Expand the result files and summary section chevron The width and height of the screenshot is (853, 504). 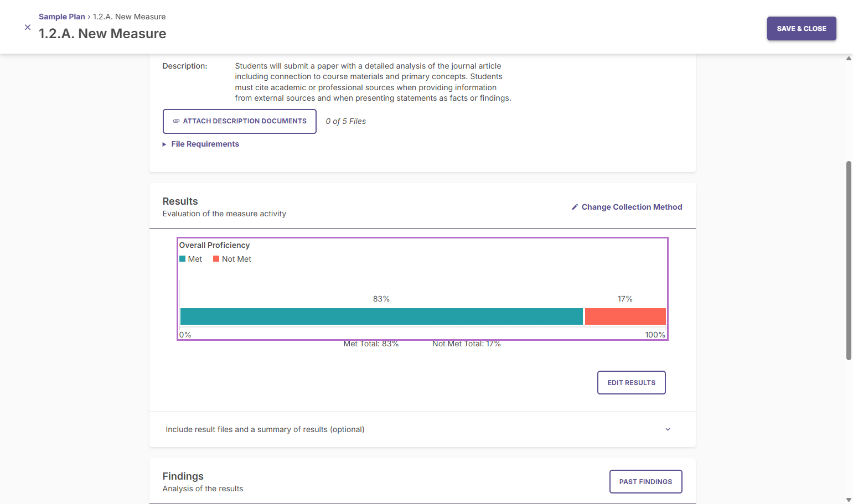pyautogui.click(x=668, y=429)
